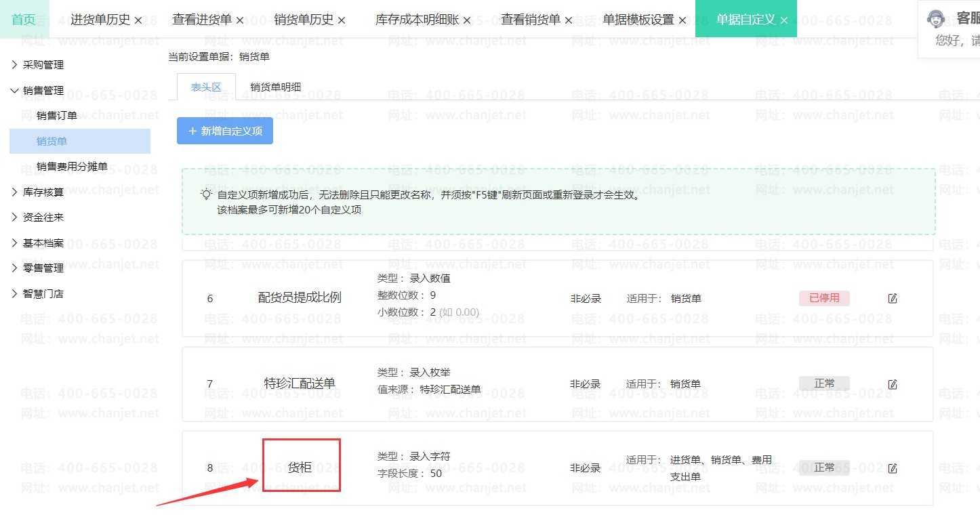Screen dimensions: 980x519
Task: Open 销售费用分摊单 in the sidebar
Action: point(72,167)
